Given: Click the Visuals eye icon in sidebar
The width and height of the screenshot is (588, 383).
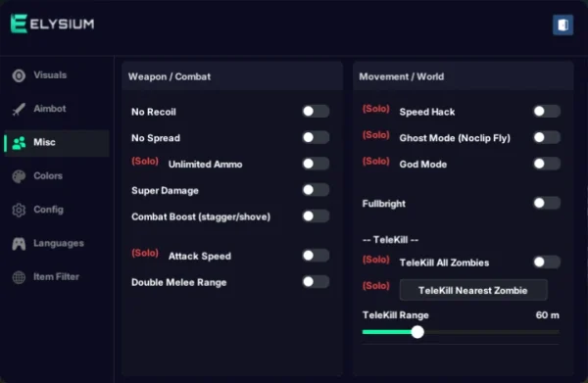Looking at the screenshot, I should [19, 75].
